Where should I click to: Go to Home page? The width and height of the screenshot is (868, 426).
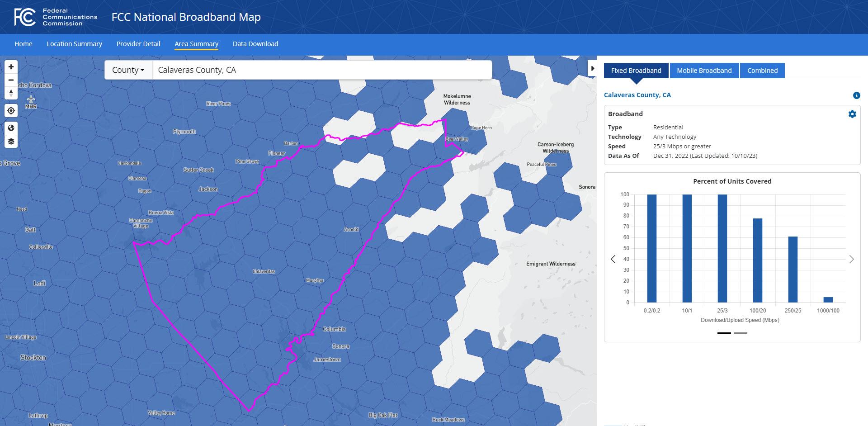click(x=24, y=44)
